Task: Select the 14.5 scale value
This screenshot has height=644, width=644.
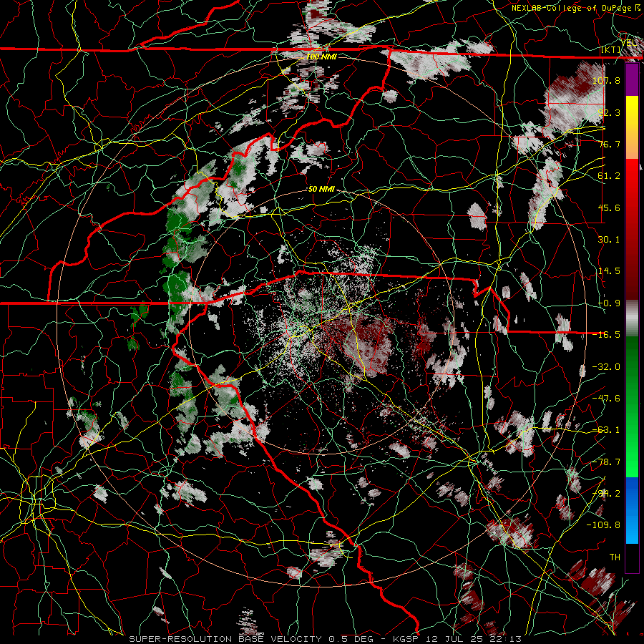Action: pos(609,271)
